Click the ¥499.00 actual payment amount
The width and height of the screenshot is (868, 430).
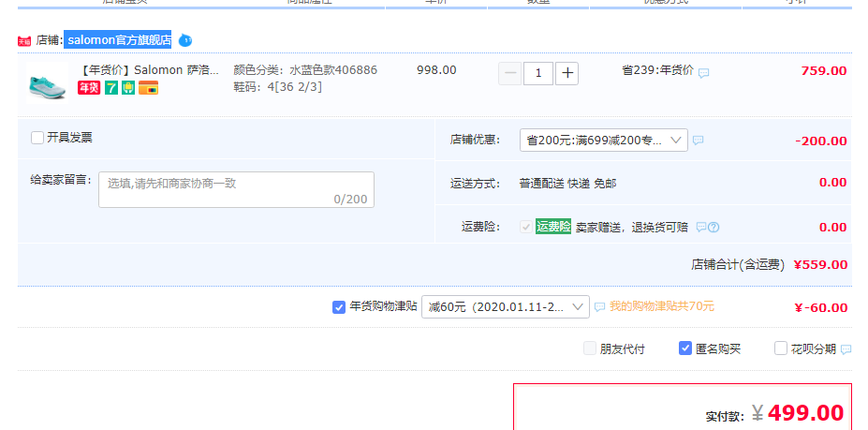798,413
